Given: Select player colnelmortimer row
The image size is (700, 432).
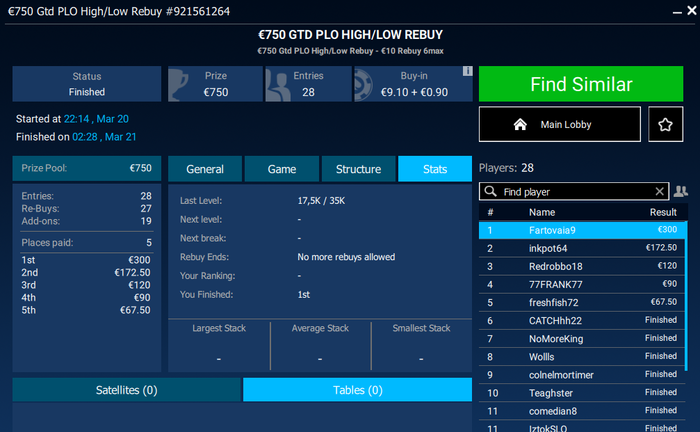Looking at the screenshot, I should (x=582, y=375).
